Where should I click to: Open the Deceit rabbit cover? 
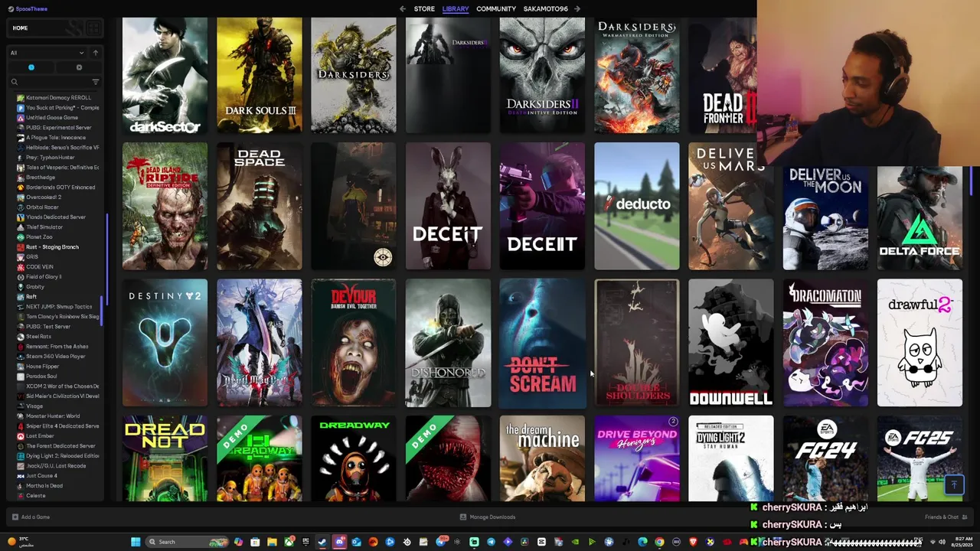[448, 206]
